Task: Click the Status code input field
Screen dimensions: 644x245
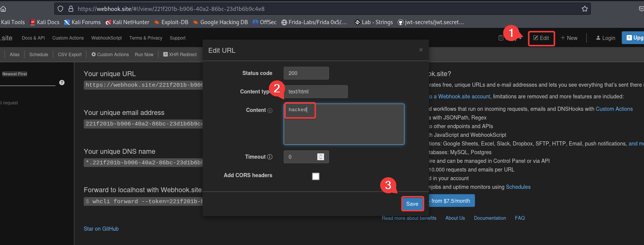Action: coord(306,73)
